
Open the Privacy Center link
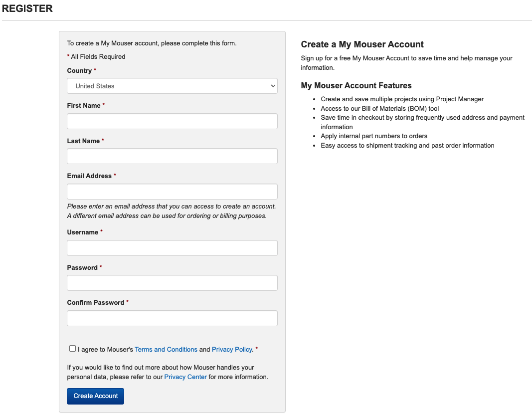pyautogui.click(x=185, y=377)
